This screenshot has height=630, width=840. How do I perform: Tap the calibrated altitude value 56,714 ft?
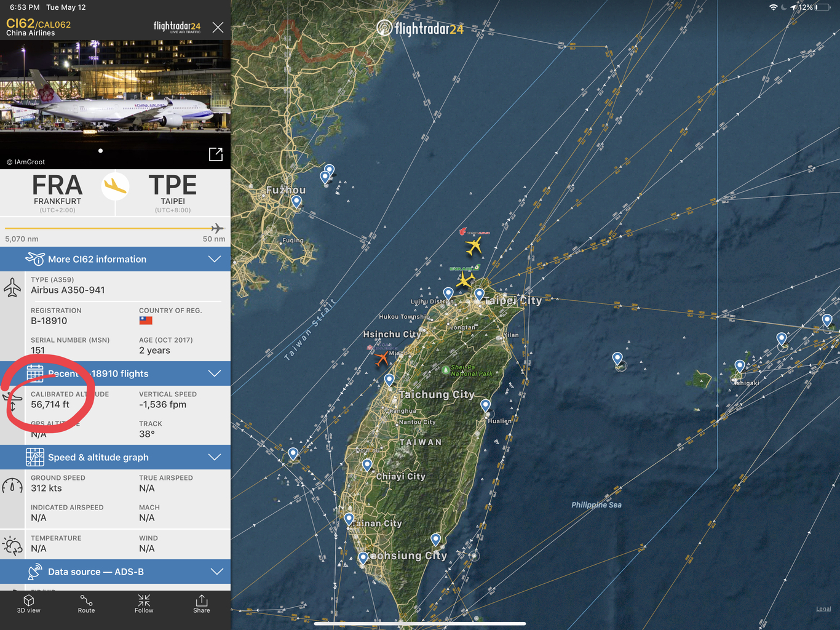[50, 405]
